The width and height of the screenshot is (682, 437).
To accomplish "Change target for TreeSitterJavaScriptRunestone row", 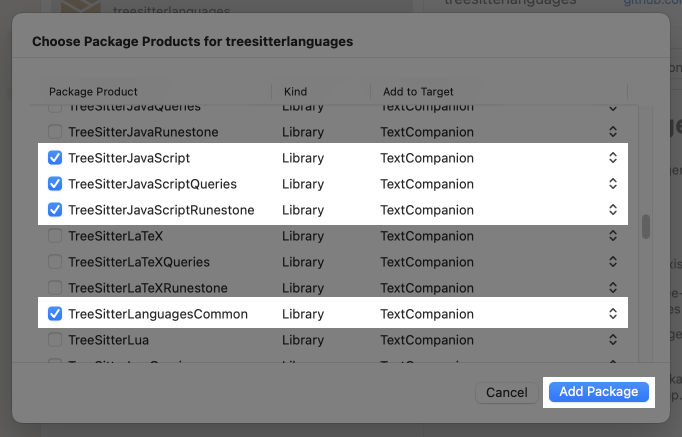I will 612,210.
